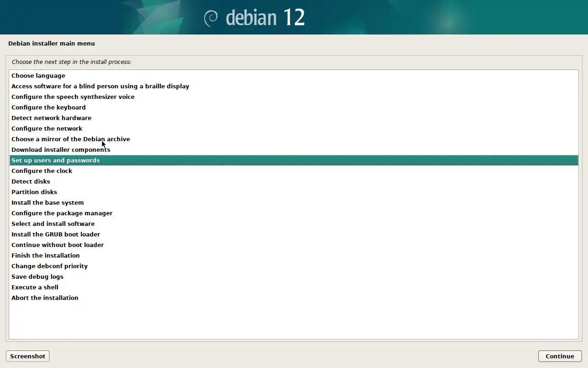588x368 pixels.
Task: Pick 'Install the base system'
Action: 294,202
